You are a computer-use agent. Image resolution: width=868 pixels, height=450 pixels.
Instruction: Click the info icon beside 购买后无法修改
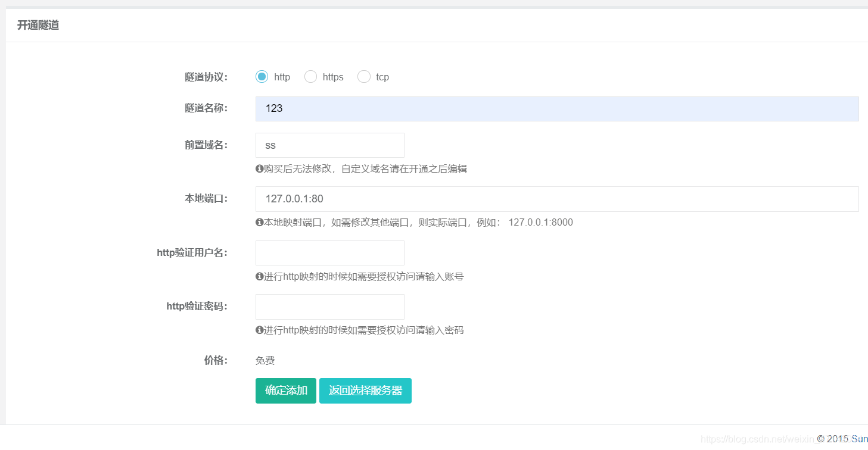point(259,169)
